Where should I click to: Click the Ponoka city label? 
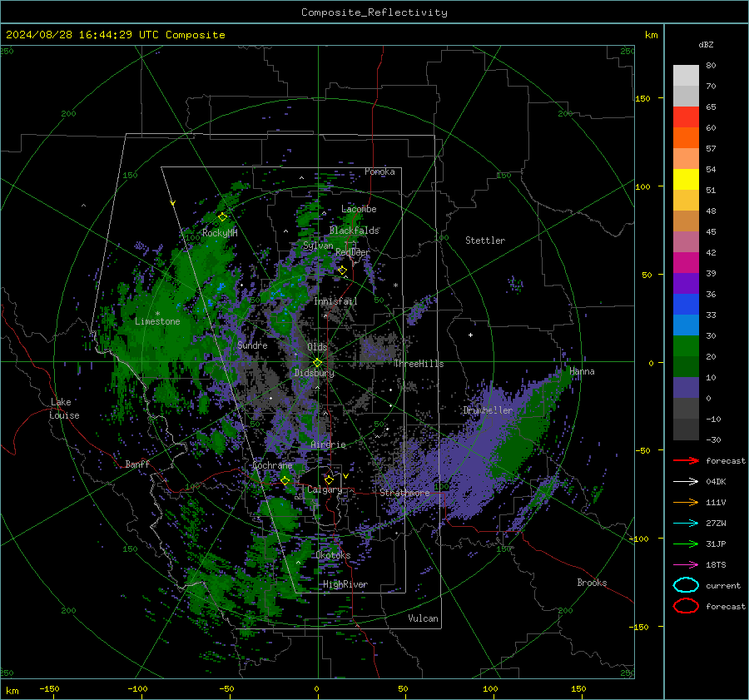379,171
